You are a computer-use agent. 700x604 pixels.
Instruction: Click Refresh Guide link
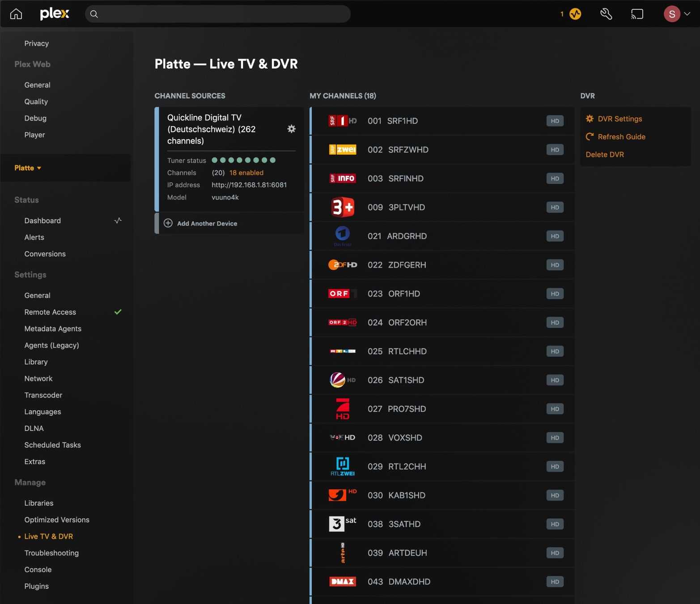coord(622,136)
